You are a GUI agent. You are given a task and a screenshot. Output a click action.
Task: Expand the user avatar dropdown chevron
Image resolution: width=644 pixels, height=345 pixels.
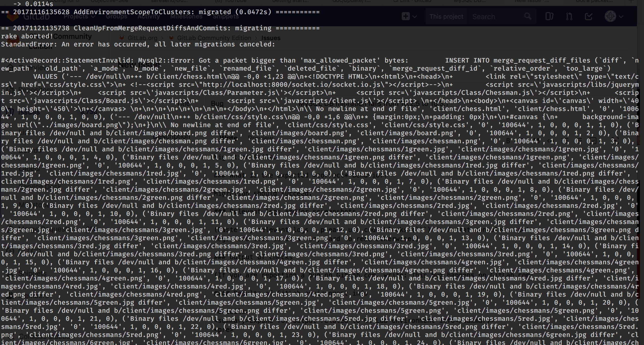tap(621, 17)
